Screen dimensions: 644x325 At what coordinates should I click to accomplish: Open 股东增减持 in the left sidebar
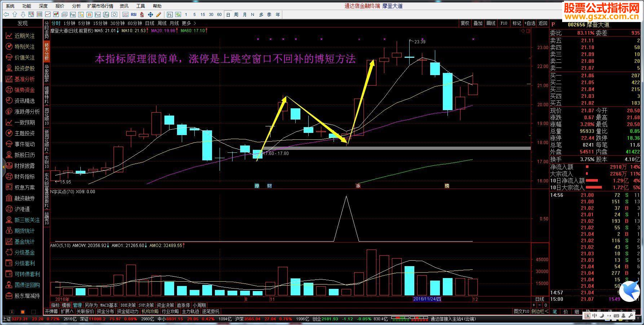[x=23, y=296]
